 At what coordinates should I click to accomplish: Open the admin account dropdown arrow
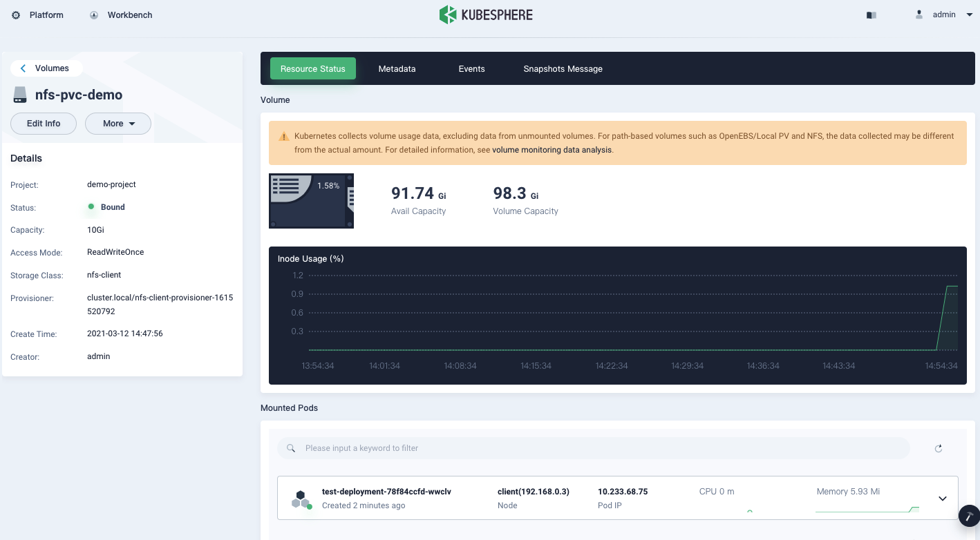[x=969, y=15]
